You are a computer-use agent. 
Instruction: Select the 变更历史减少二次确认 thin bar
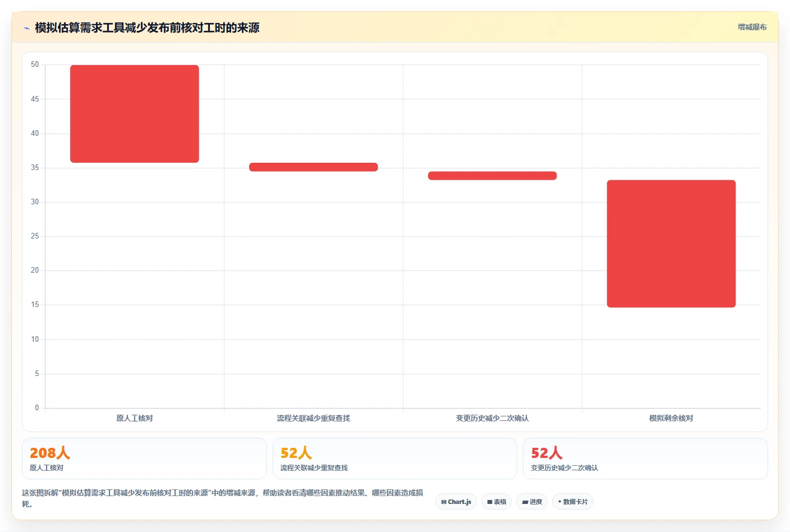(493, 176)
